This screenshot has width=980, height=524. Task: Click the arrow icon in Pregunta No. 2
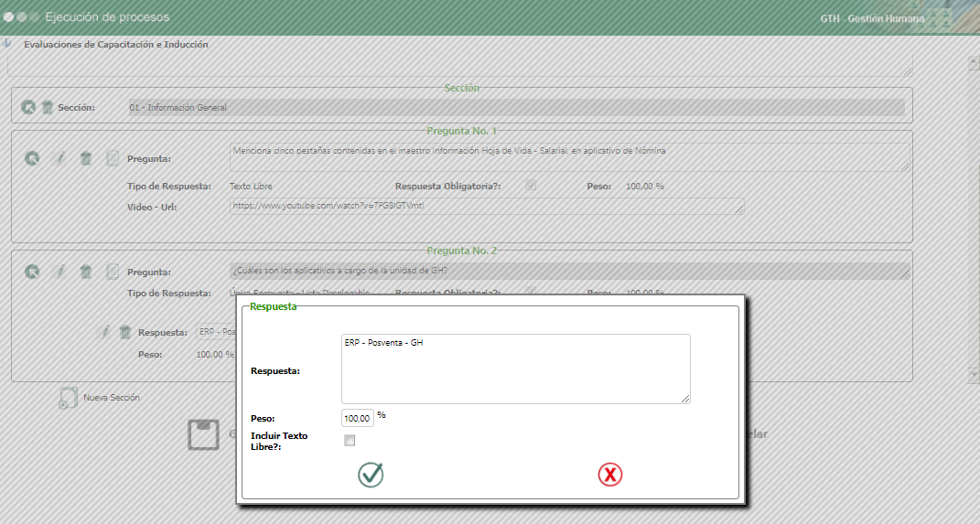point(32,272)
